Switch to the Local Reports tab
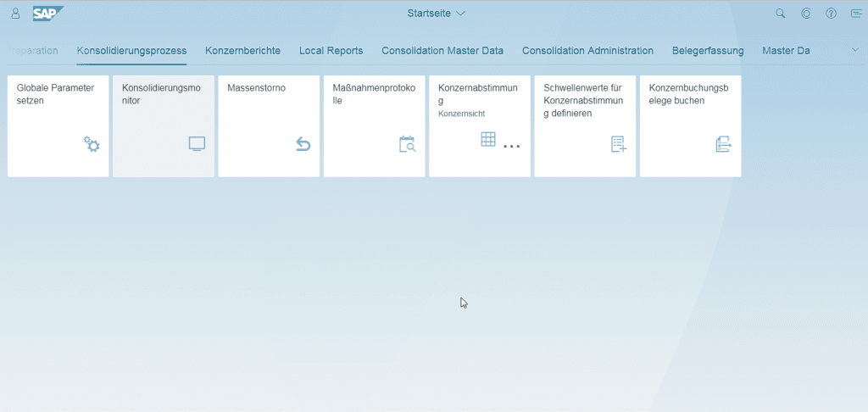 331,51
